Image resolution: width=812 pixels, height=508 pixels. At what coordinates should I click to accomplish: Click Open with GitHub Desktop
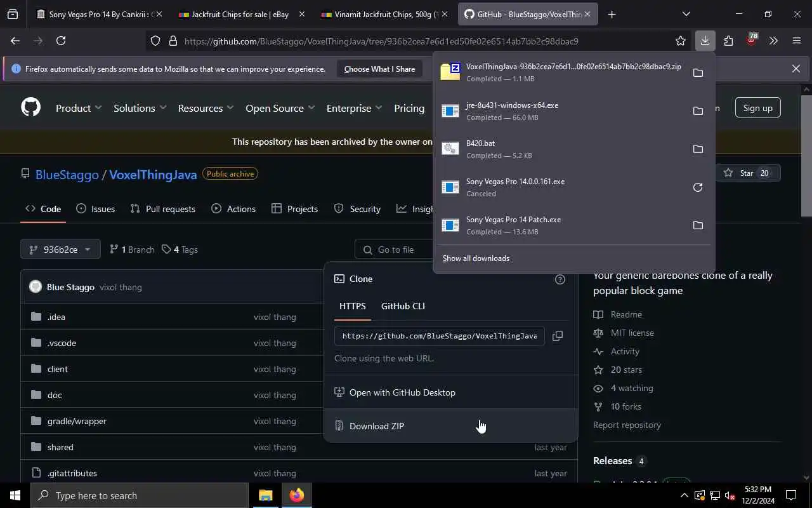(450, 392)
